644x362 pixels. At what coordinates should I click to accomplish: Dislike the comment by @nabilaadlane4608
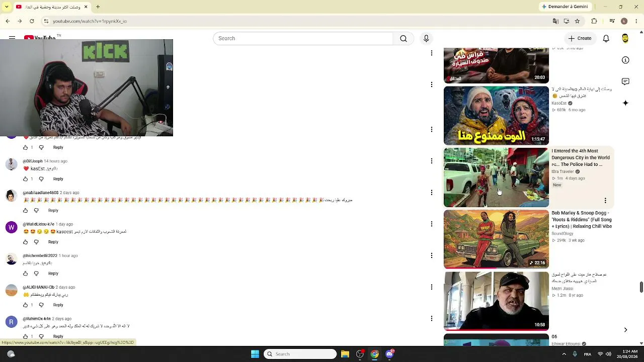point(36,211)
